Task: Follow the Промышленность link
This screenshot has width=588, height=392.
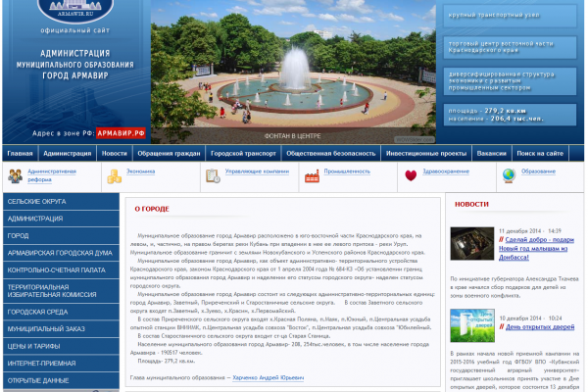Action: tap(347, 171)
